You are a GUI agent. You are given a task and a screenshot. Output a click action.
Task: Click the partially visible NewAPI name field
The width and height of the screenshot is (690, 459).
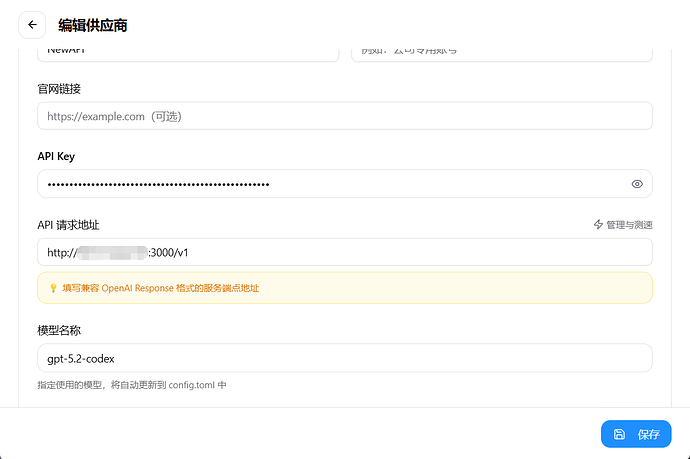click(188, 55)
